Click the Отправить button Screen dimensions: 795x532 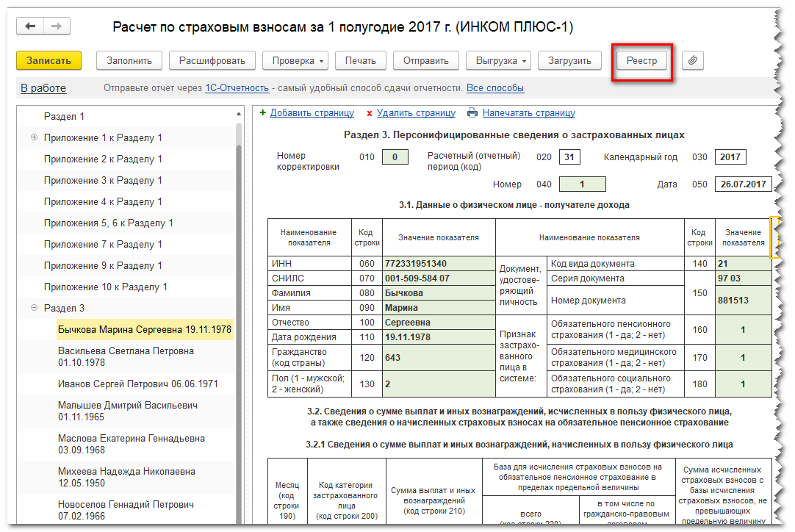tap(426, 60)
